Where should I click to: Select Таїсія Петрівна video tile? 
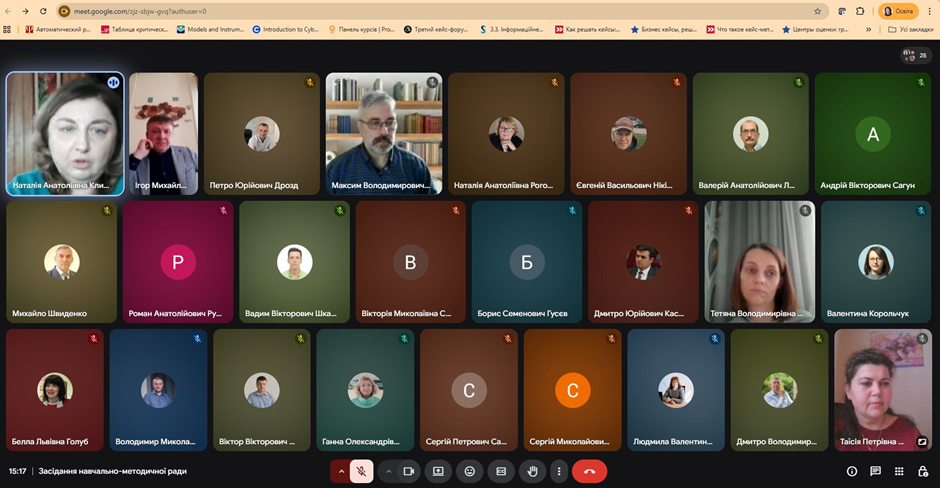[x=882, y=390]
